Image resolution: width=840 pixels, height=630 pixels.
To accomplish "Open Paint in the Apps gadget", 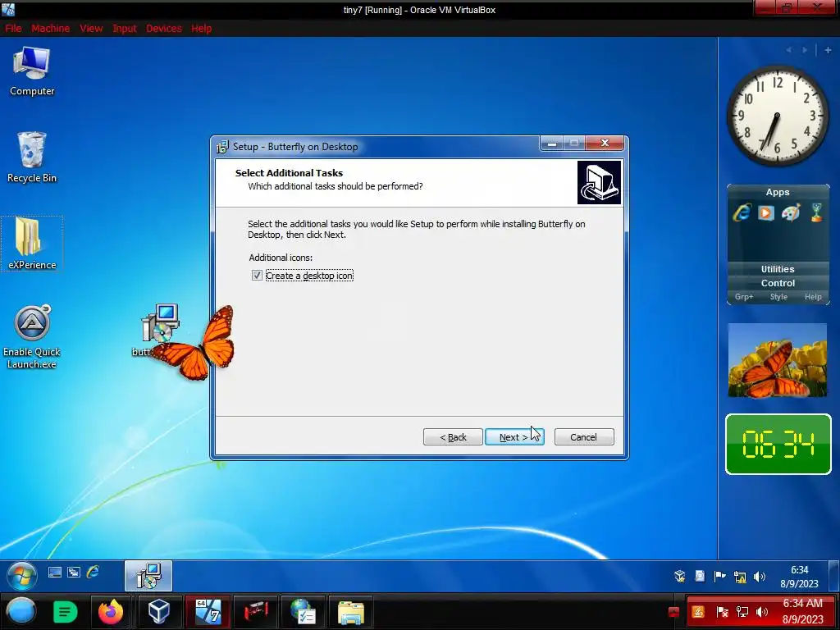I will (791, 212).
